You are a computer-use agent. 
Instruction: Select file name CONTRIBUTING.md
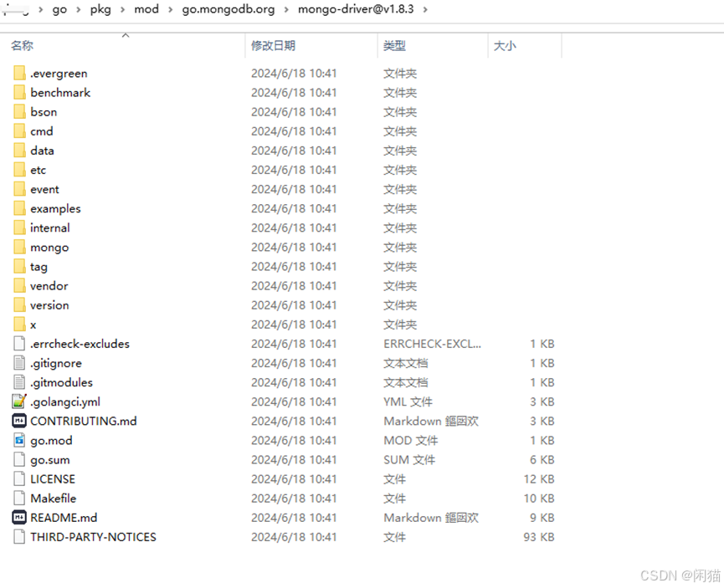[84, 421]
